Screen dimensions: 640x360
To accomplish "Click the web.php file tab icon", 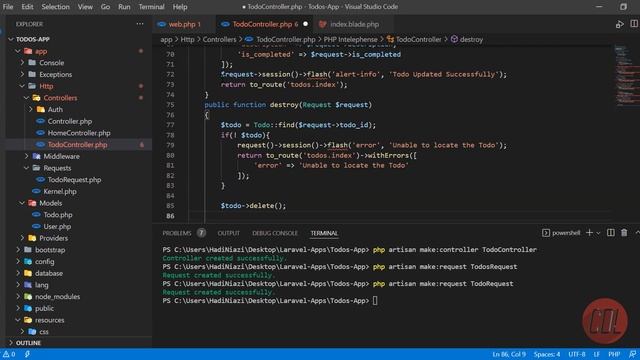I will point(162,24).
